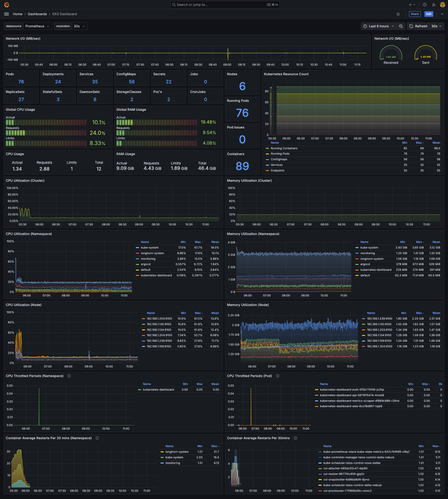Go to Home breadcrumb
The image size is (448, 499).
[17, 14]
